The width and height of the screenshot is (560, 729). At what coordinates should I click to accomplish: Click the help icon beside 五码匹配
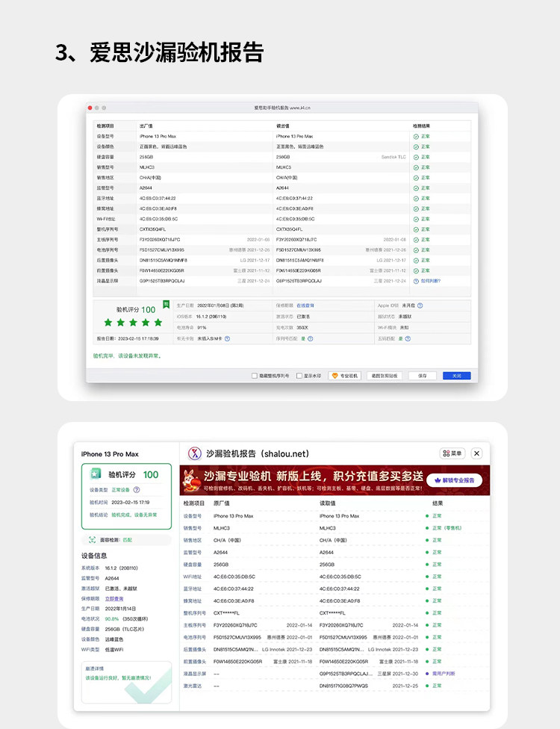coord(408,338)
